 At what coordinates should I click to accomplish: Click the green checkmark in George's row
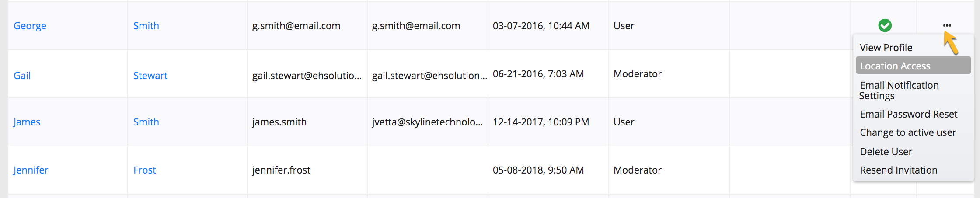(885, 26)
